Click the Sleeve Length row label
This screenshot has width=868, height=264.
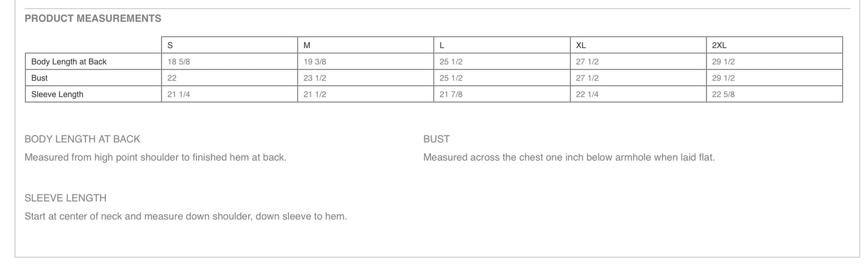pyautogui.click(x=57, y=94)
